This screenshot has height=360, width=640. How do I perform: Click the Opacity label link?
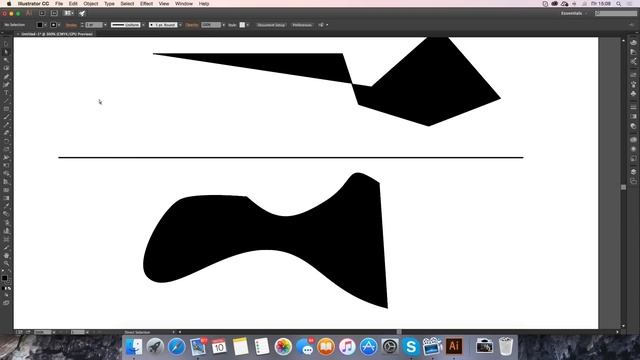point(191,25)
